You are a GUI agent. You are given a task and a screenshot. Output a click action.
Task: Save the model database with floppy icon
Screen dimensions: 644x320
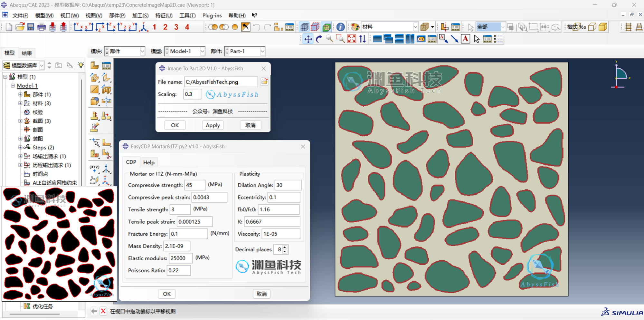coord(31,27)
